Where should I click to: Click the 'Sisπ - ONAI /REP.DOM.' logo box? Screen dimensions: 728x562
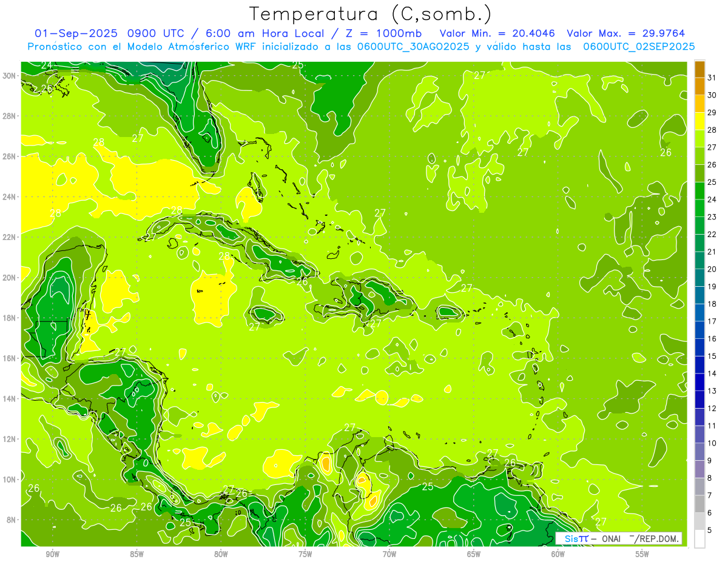(619, 538)
